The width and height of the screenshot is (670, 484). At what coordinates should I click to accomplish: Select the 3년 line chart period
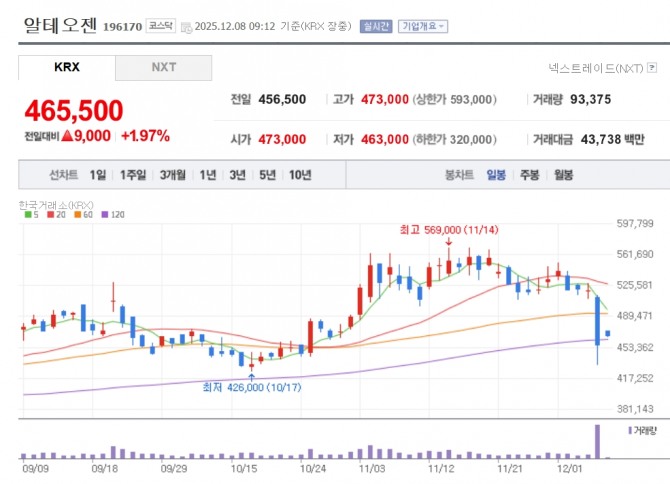(238, 175)
